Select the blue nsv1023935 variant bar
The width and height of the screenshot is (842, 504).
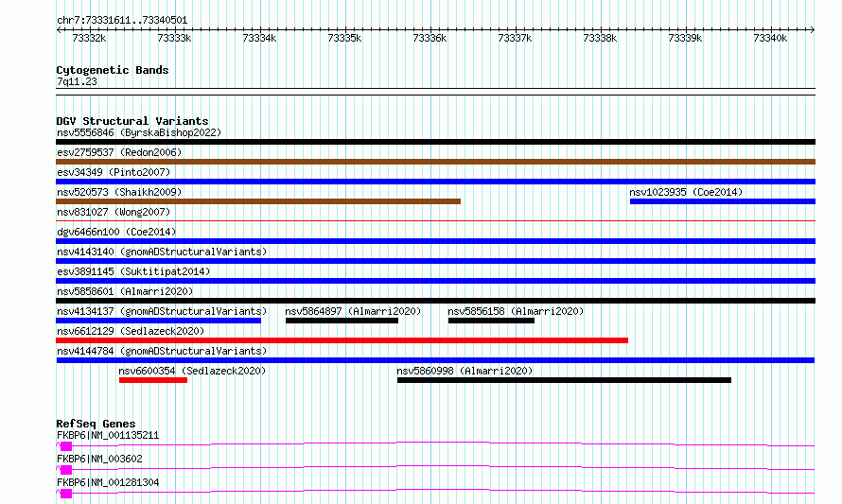coord(723,201)
